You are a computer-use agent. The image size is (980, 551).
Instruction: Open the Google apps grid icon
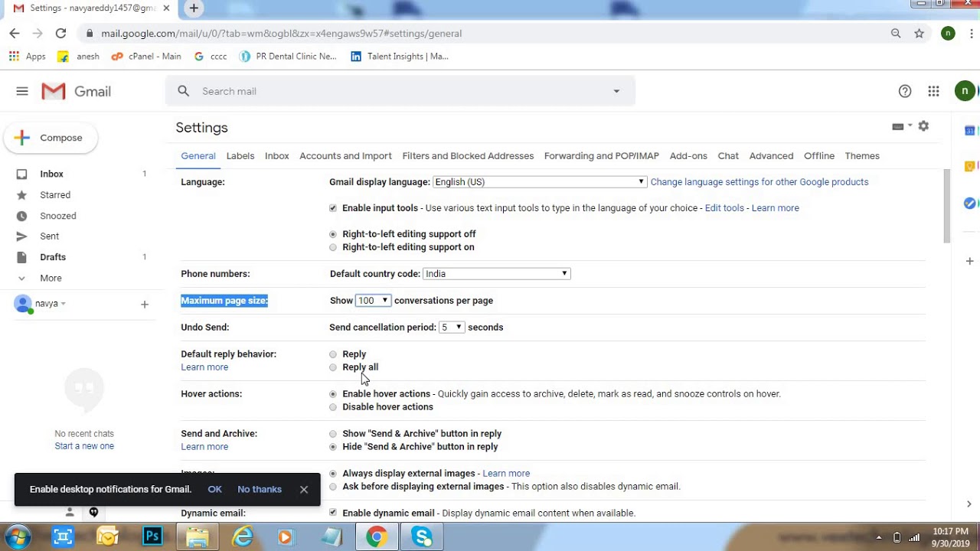click(933, 91)
